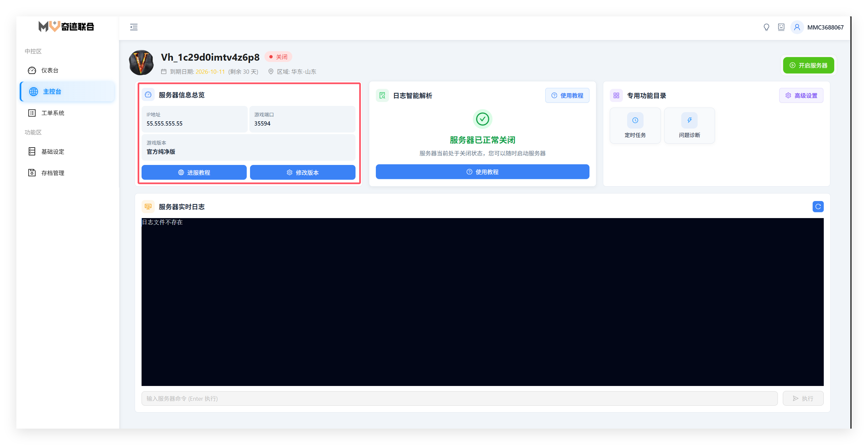Screen dimensions: 868x445
Task: Open the document icon beside the user avatar
Action: (781, 27)
